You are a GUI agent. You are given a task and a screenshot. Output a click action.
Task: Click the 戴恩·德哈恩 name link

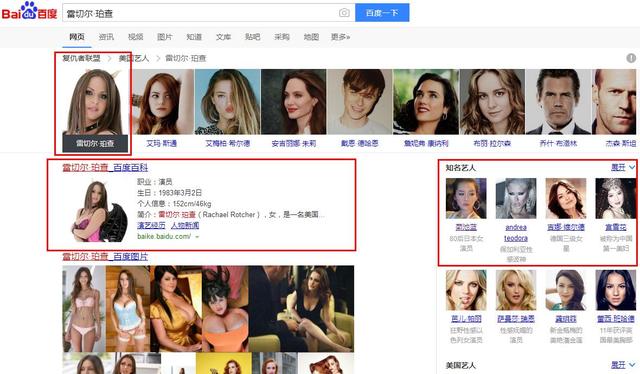360,143
